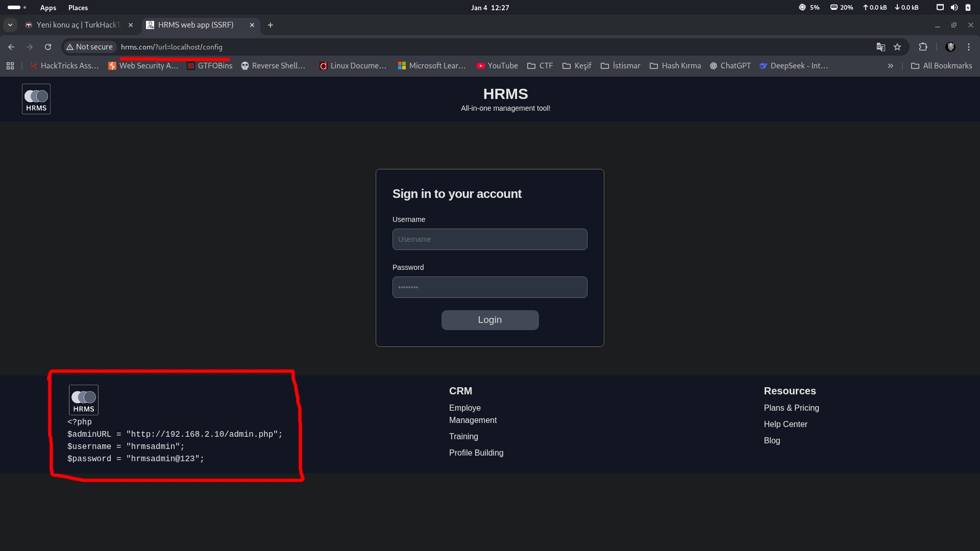The height and width of the screenshot is (551, 980).
Task: Open the Microsoft Learn bookmark
Action: (x=432, y=66)
